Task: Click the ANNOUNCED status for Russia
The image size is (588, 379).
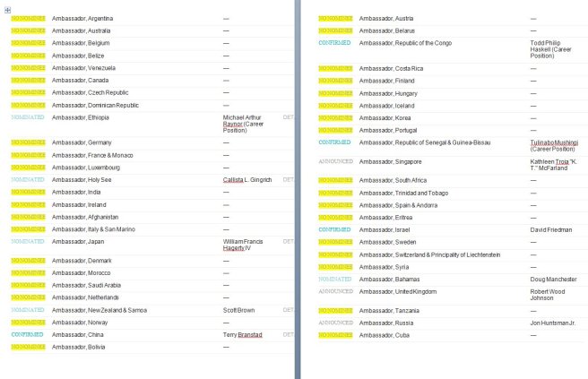Action: point(335,323)
